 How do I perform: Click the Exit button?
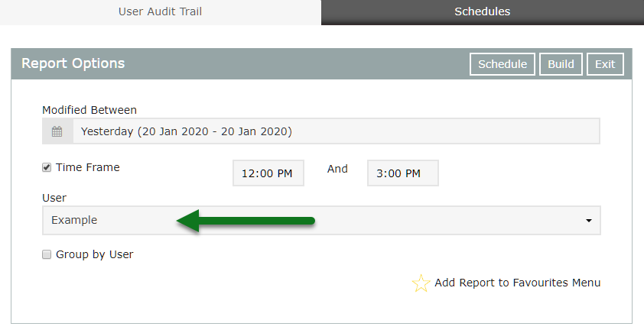605,64
